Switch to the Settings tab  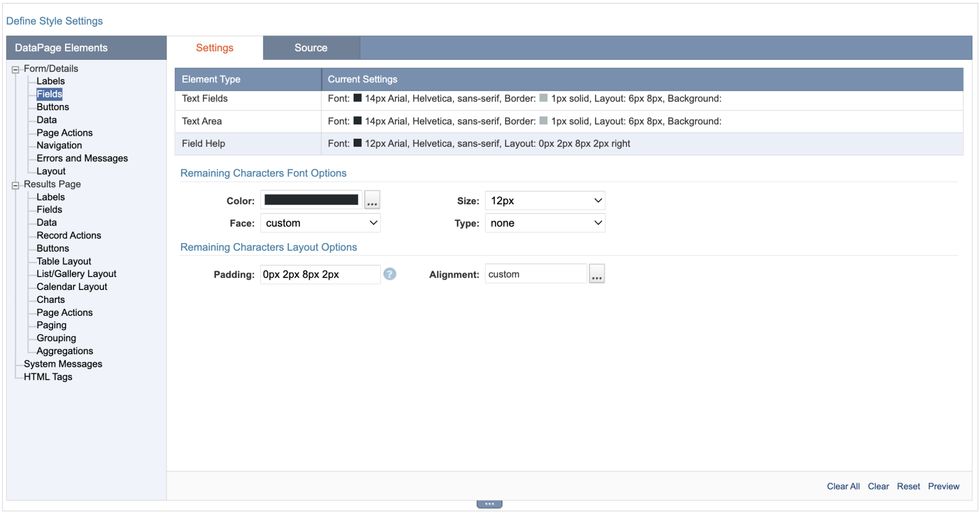pos(214,47)
